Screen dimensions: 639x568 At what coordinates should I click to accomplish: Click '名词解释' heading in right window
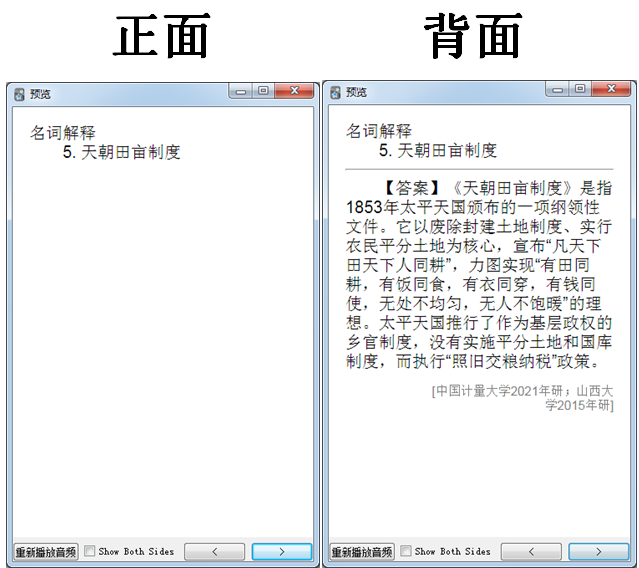pyautogui.click(x=379, y=131)
